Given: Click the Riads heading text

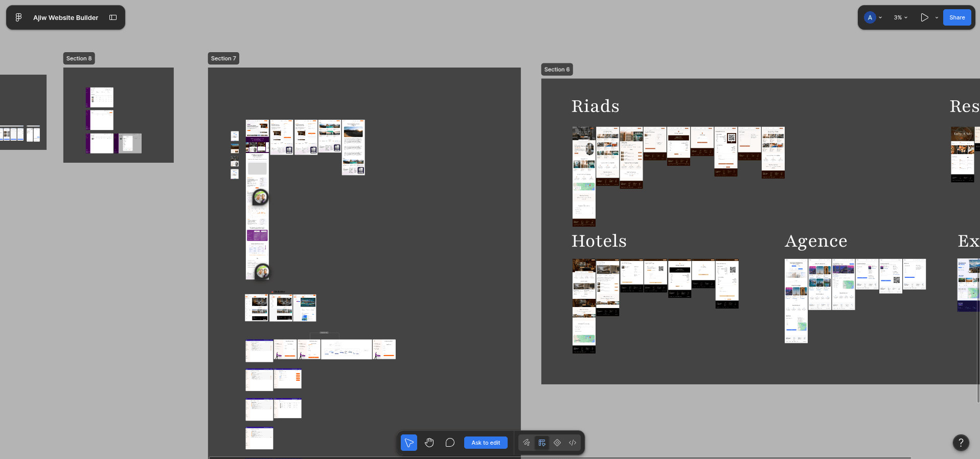Looking at the screenshot, I should (596, 106).
